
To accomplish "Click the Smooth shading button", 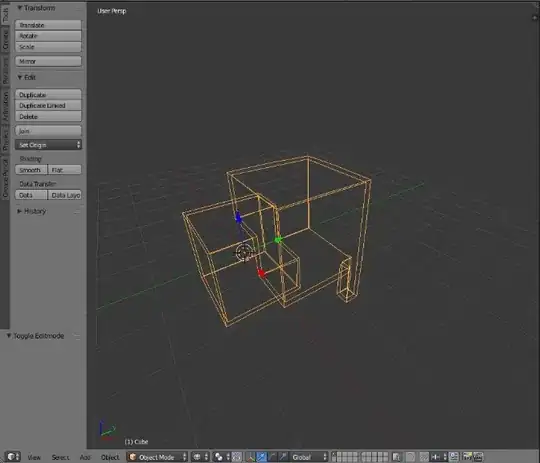I will [x=31, y=170].
